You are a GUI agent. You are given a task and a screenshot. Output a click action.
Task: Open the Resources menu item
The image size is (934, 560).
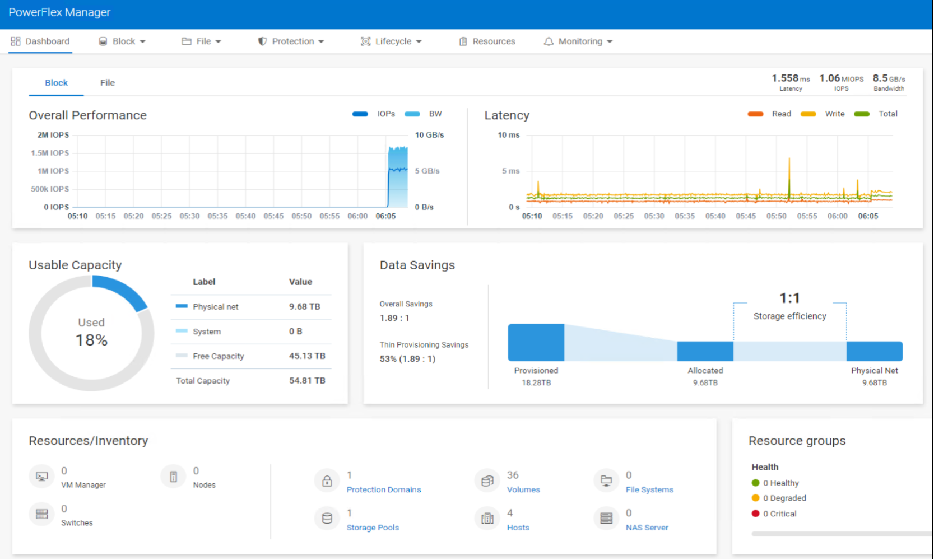pos(487,41)
